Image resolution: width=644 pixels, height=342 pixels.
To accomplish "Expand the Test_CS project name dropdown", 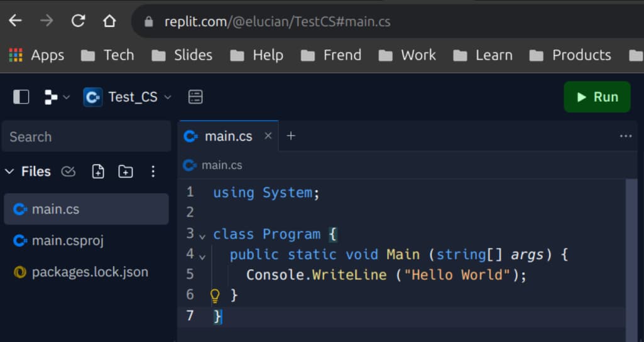I will pos(168,97).
